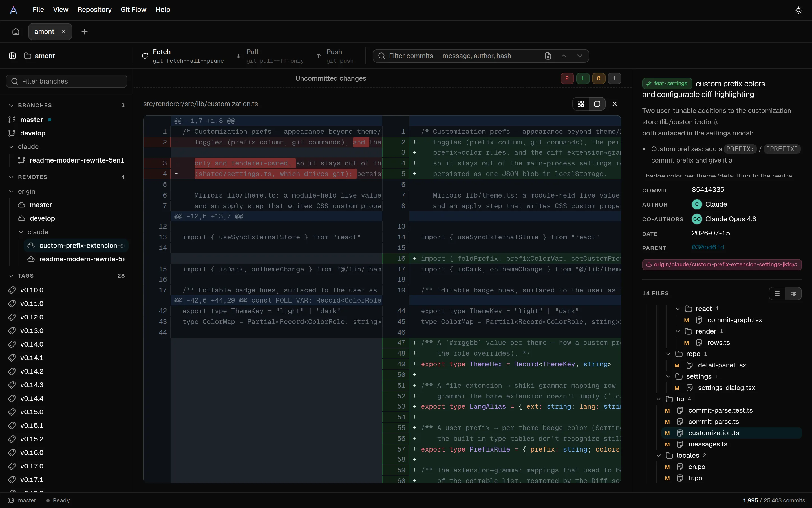Image resolution: width=812 pixels, height=508 pixels.
Task: Open the File menu
Action: pyautogui.click(x=38, y=10)
